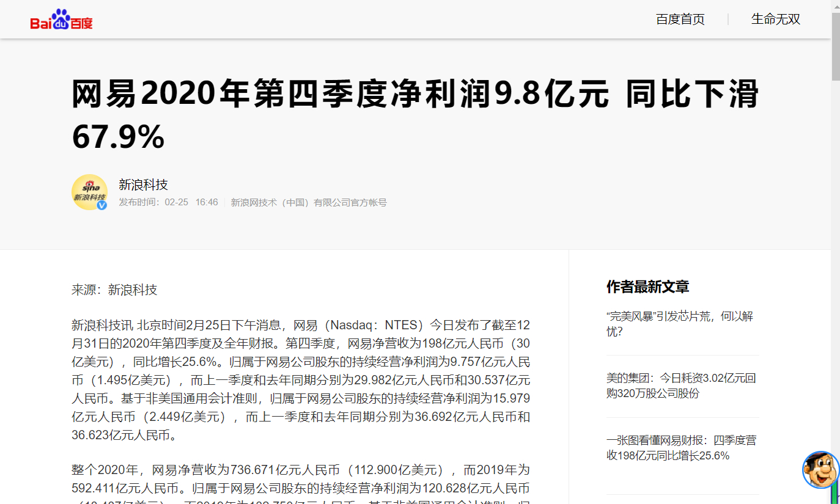Click the 新浪科技 avatar image
Image resolution: width=840 pixels, height=504 pixels.
pos(89,192)
